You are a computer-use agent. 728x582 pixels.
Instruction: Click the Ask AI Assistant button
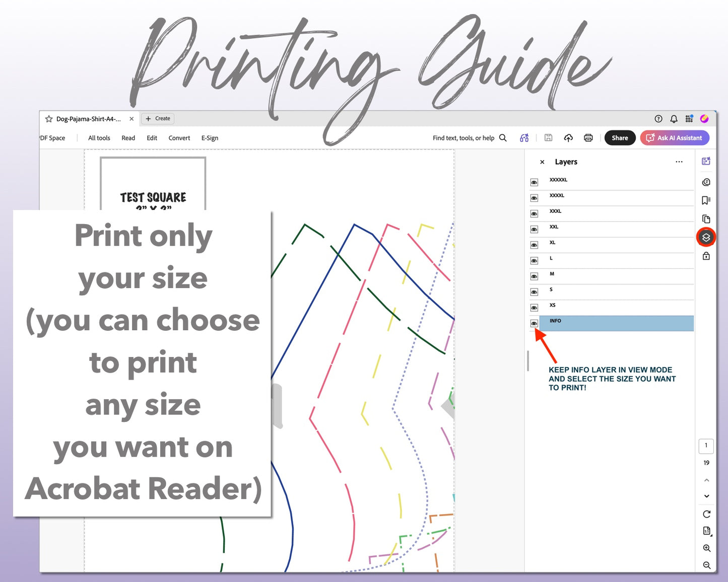pyautogui.click(x=675, y=138)
